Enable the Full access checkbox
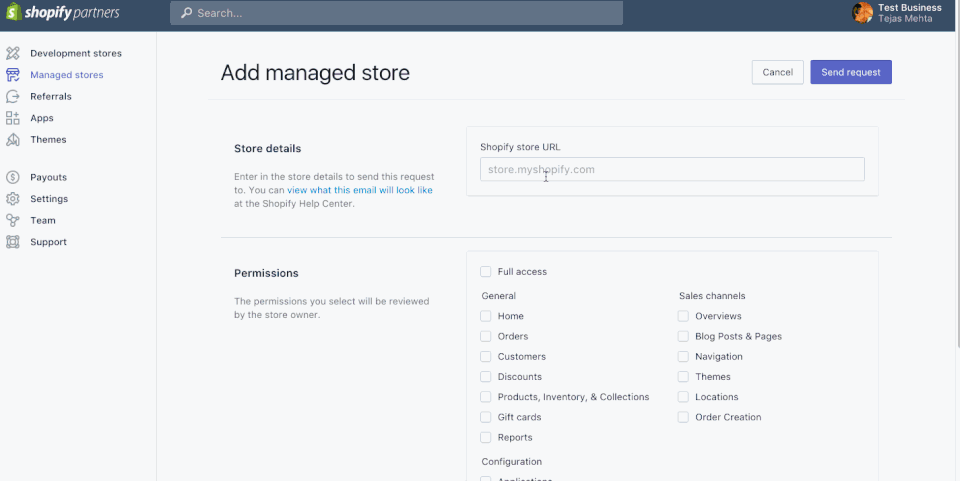The height and width of the screenshot is (481, 960). [x=486, y=272]
